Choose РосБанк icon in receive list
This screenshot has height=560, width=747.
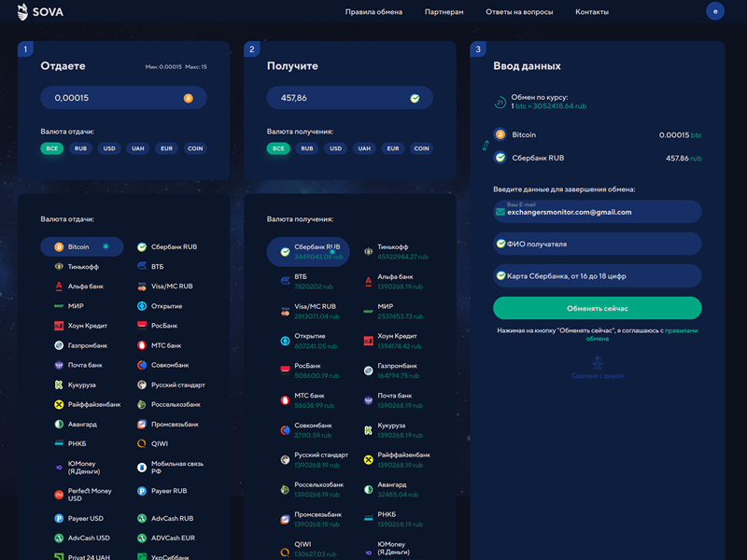tap(285, 371)
